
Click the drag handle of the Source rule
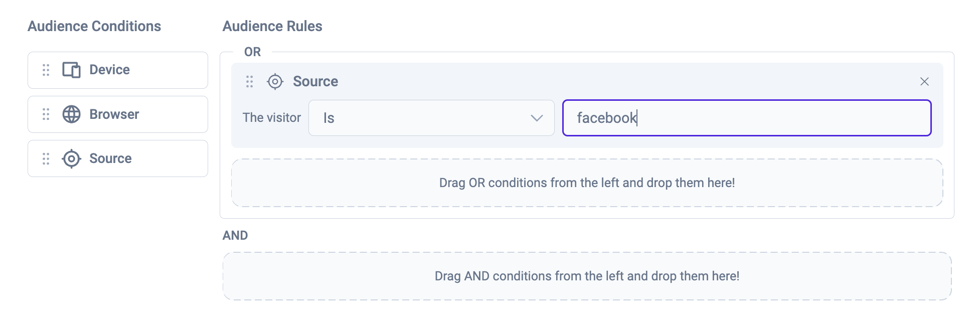(x=249, y=81)
